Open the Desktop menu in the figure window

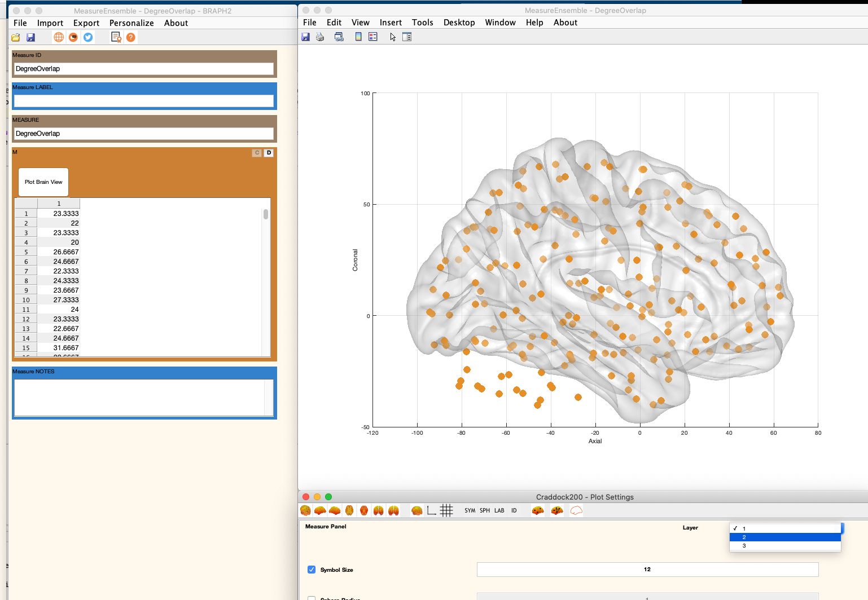coord(458,23)
